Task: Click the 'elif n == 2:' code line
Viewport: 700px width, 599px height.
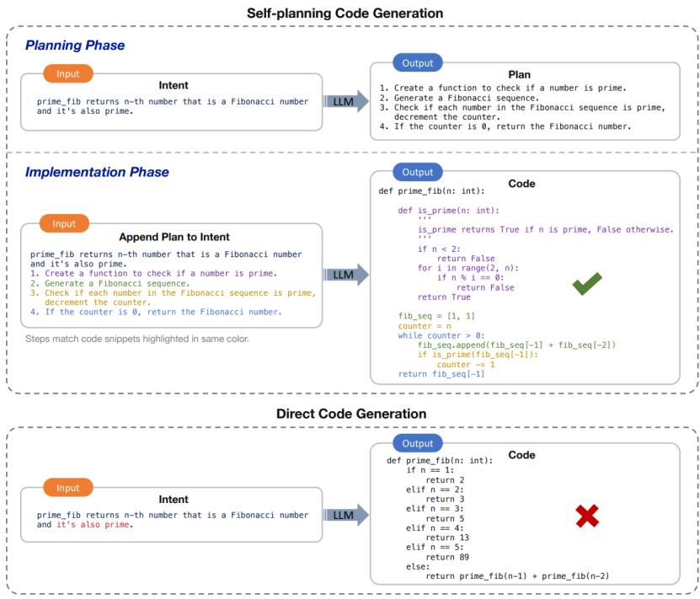Action: (x=435, y=489)
